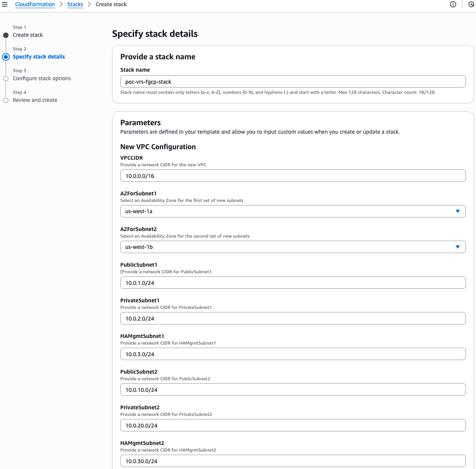Select Step 1 Create stack in wizard
Screen dimensions: 476x469
point(28,35)
